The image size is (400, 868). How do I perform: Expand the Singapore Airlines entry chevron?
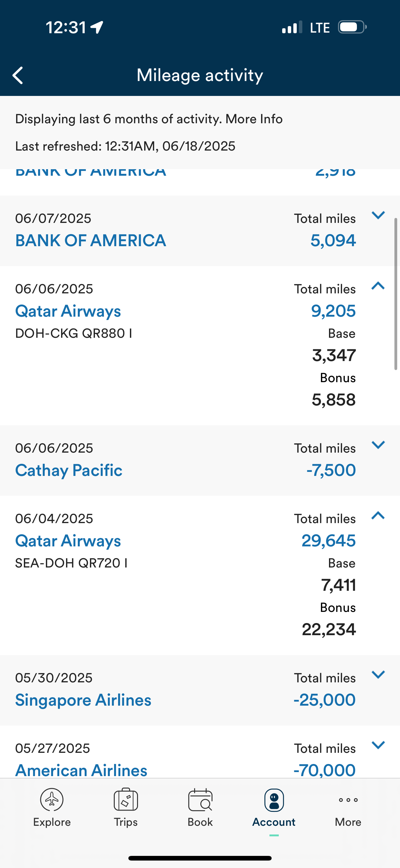click(x=378, y=675)
